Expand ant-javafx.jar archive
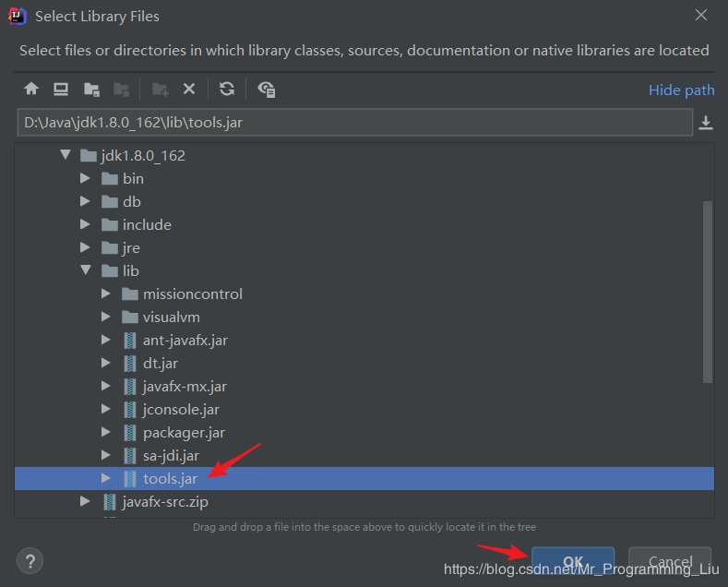The height and width of the screenshot is (587, 728). 106,340
